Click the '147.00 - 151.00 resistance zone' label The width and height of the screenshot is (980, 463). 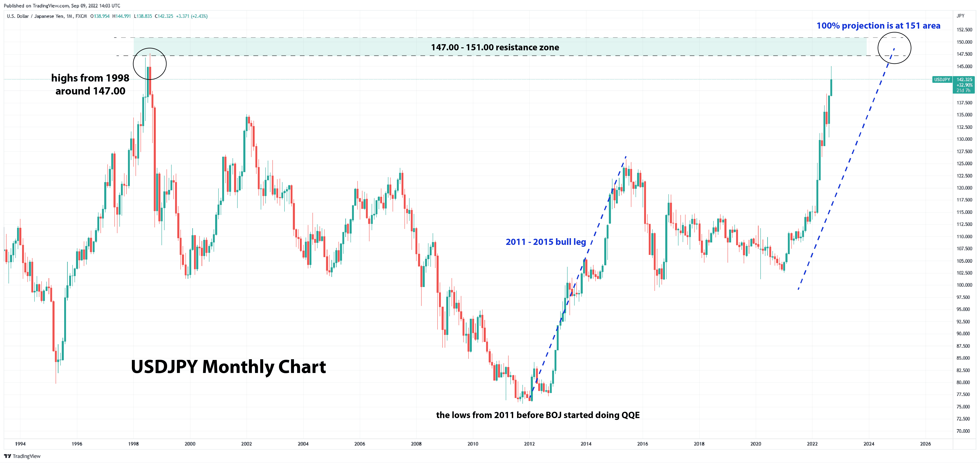point(495,47)
